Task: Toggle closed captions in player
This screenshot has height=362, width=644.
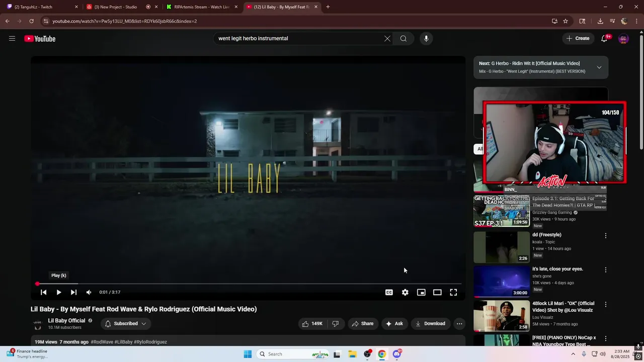Action: click(389, 292)
